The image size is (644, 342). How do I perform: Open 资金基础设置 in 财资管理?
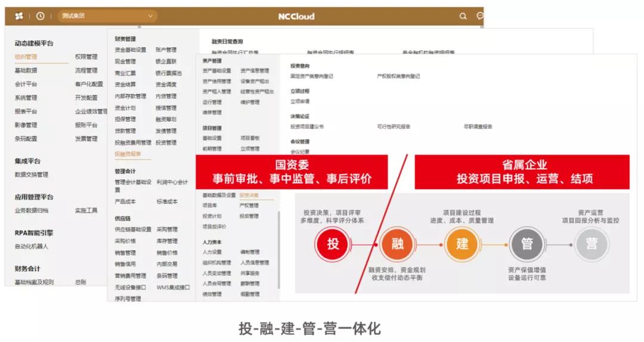pyautogui.click(x=131, y=49)
